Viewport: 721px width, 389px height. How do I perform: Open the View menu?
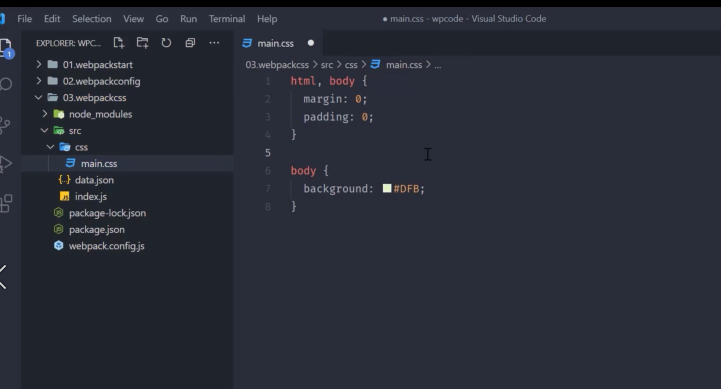tap(133, 19)
